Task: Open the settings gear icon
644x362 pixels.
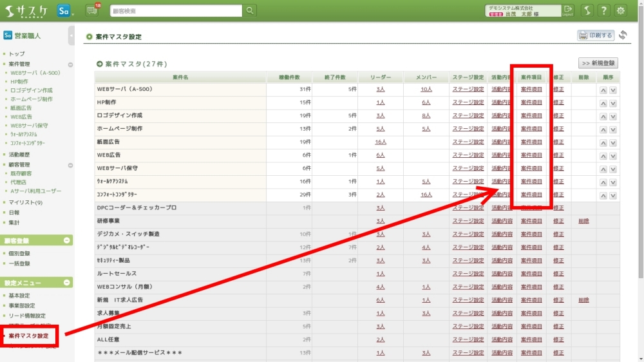Action: [x=620, y=10]
